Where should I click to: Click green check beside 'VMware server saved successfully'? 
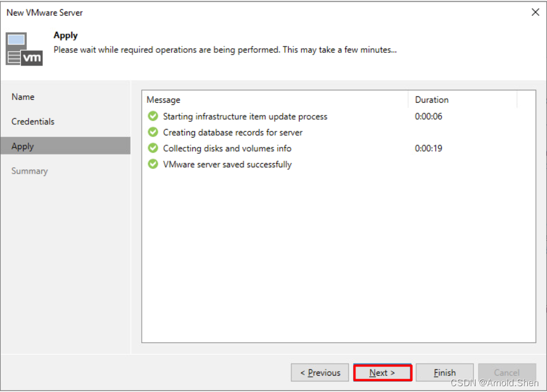[x=153, y=164]
